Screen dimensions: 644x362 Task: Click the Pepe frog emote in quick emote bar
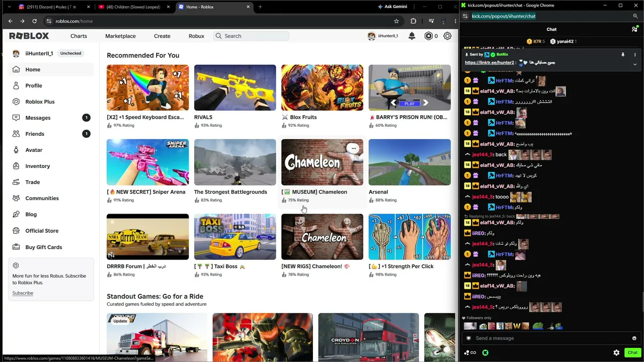click(x=537, y=326)
